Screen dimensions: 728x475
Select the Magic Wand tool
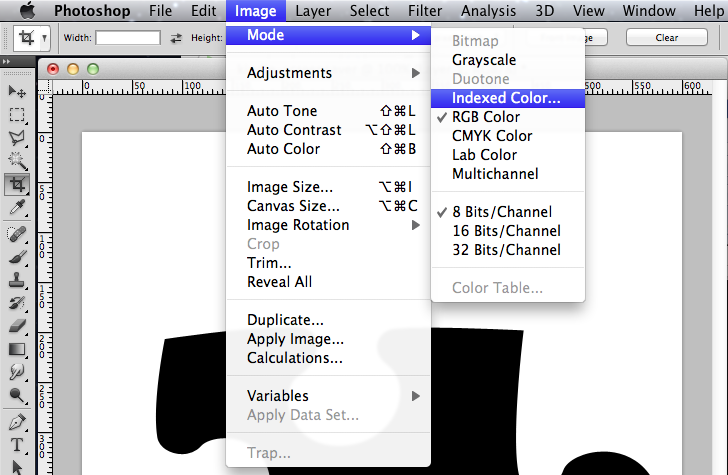tap(17, 161)
